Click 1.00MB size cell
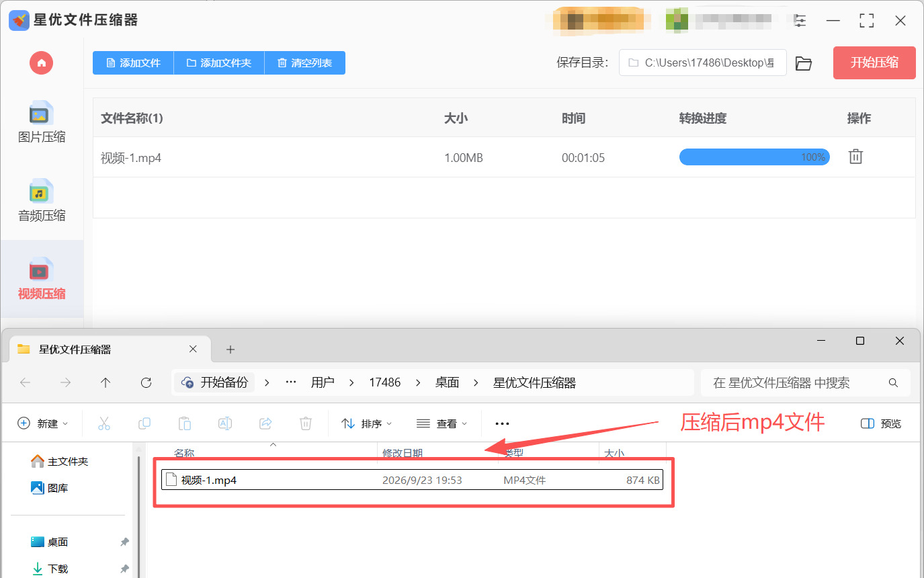 (464, 158)
